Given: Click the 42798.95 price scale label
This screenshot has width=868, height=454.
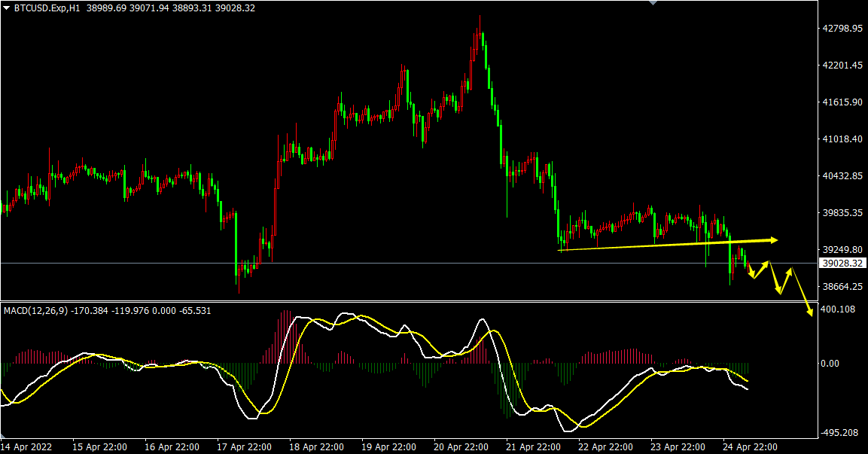Looking at the screenshot, I should click(842, 29).
